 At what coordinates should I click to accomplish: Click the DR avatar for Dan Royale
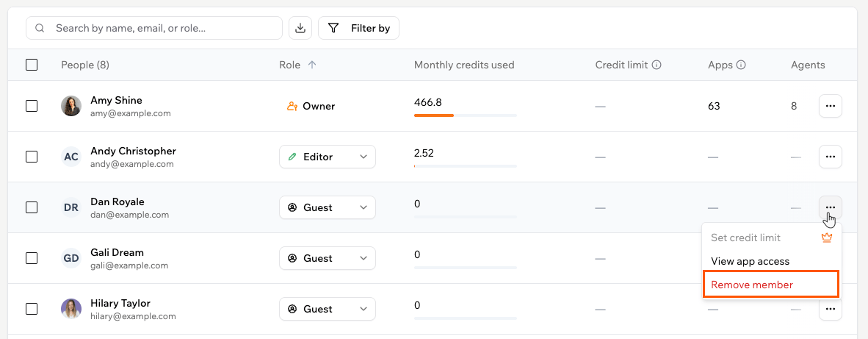click(70, 207)
